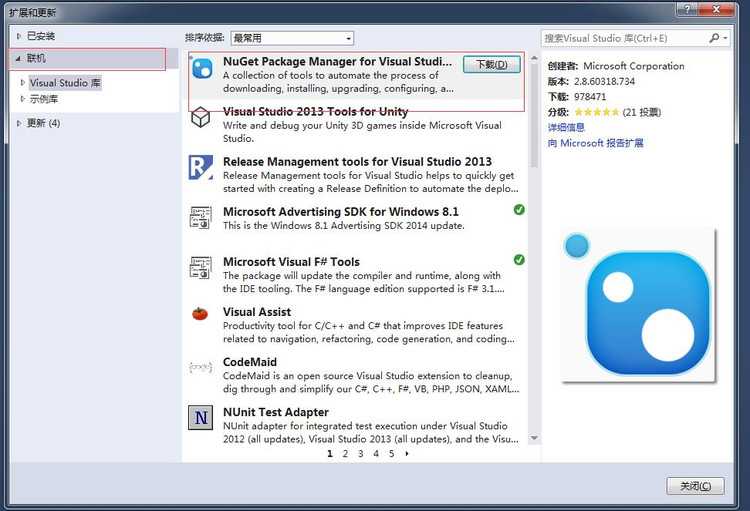Click the 下载(D) download button
Image resolution: width=750 pixels, height=511 pixels.
pyautogui.click(x=492, y=65)
